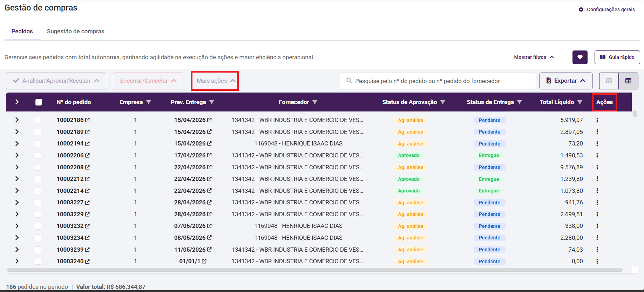644x292 pixels.
Task: Open order 10002189 external link icon
Action: coord(87,132)
